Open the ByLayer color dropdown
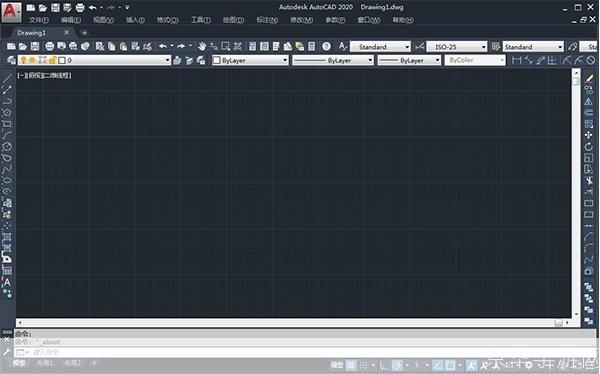This screenshot has height=374, width=600. 250,60
